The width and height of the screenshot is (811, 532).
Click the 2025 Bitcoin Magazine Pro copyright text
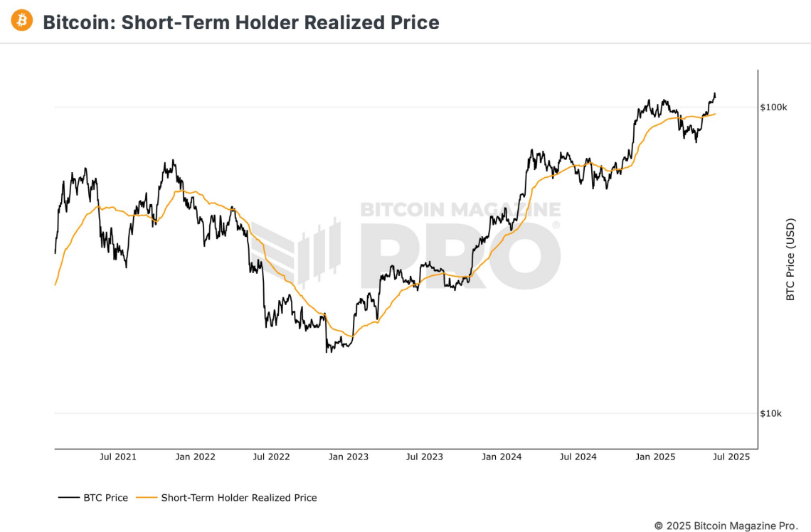(726, 526)
